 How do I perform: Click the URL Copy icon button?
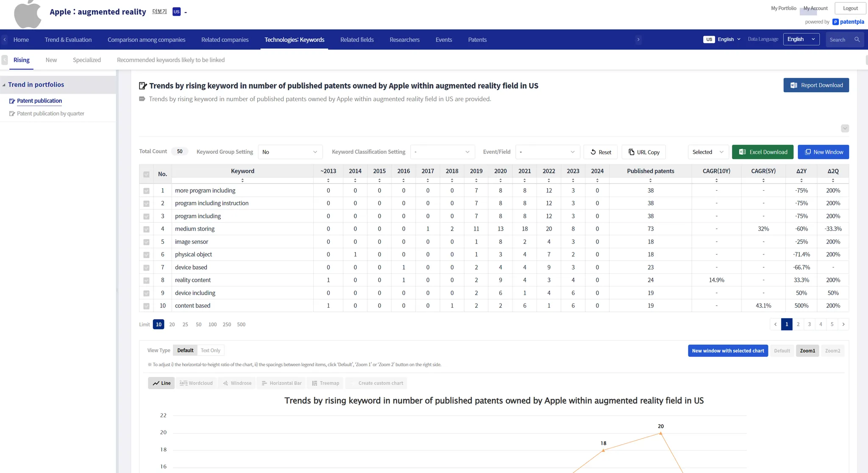pos(632,152)
